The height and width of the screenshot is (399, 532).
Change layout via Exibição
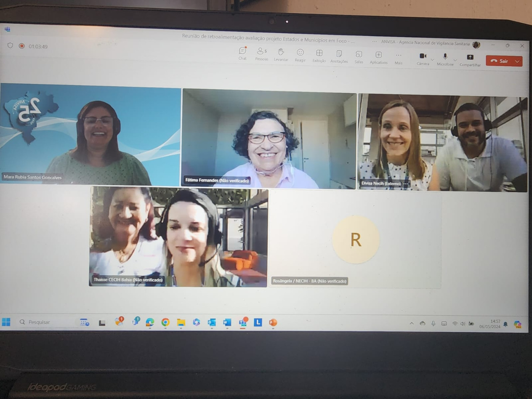319,56
